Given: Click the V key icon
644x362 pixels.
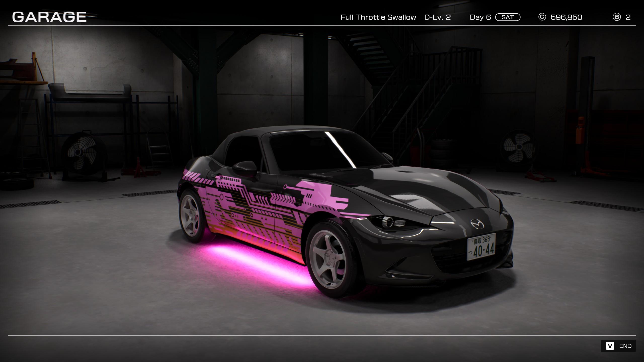Looking at the screenshot, I should (610, 346).
